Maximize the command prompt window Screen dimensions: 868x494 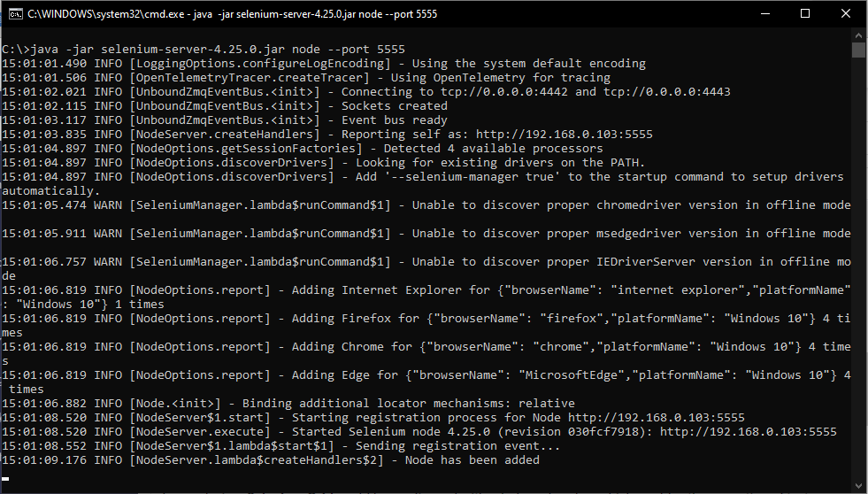point(805,14)
